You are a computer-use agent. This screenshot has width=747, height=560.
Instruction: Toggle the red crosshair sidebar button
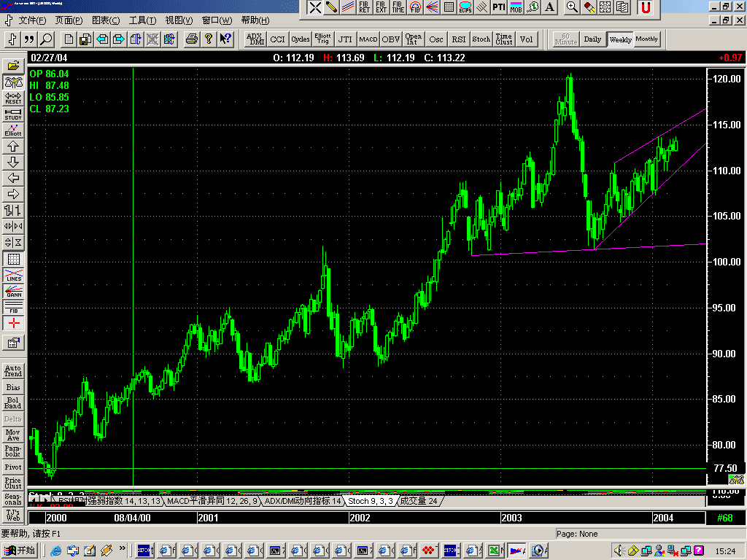point(13,324)
